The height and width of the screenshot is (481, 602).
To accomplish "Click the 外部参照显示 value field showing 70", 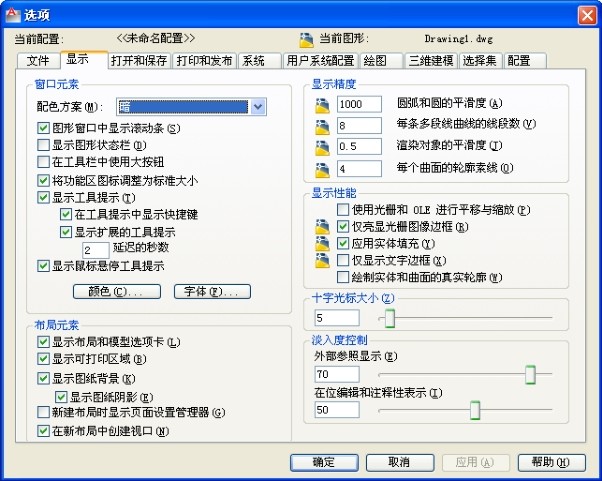I will [337, 374].
